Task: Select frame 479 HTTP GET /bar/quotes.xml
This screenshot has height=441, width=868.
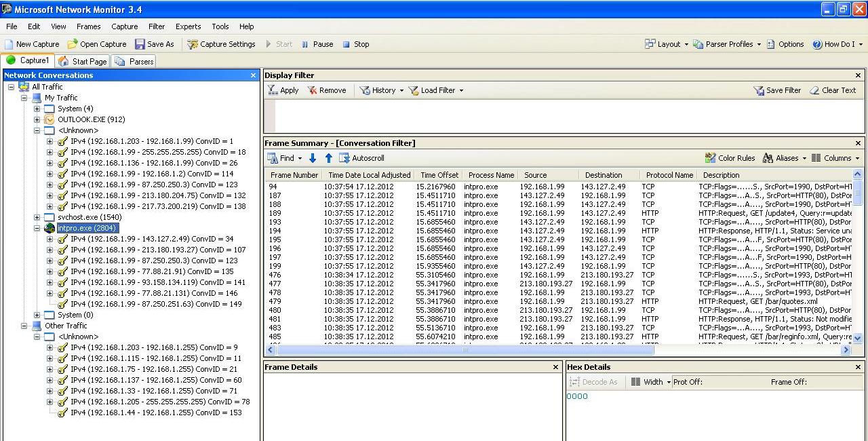Action: 559,301
